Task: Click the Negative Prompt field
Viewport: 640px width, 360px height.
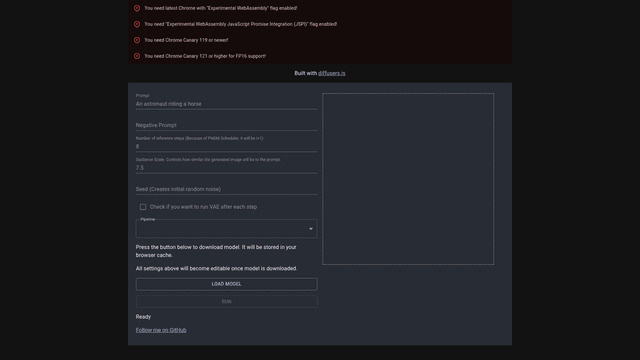Action: [x=226, y=125]
